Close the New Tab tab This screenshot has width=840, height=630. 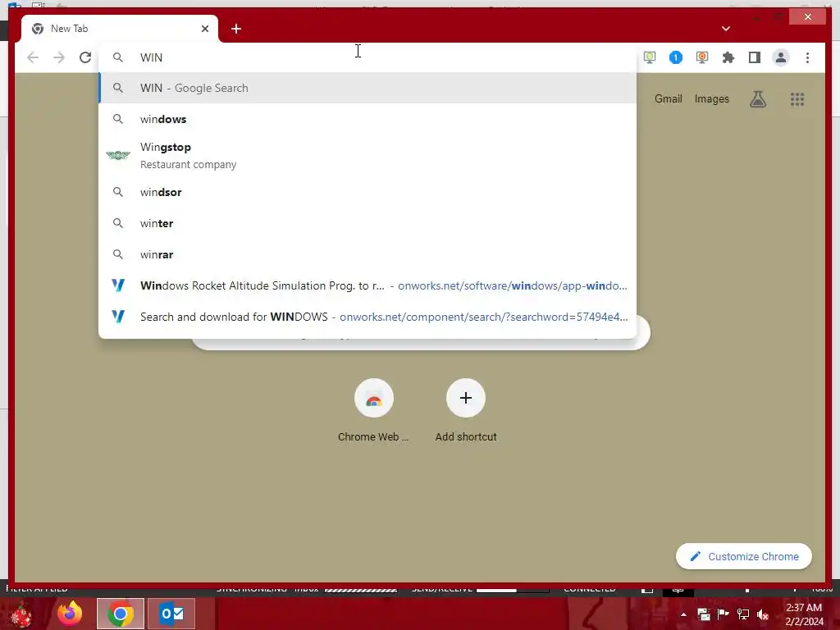(204, 29)
